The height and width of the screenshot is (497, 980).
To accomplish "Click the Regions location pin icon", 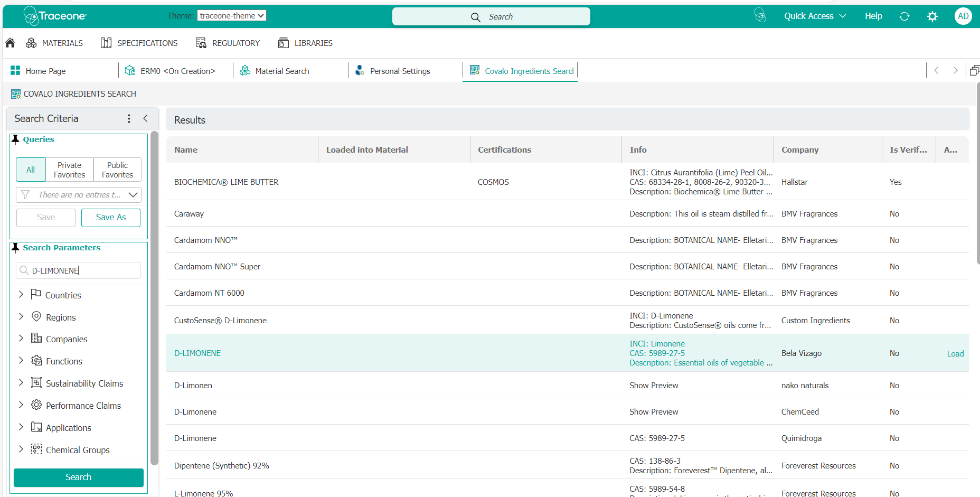I will pyautogui.click(x=36, y=316).
